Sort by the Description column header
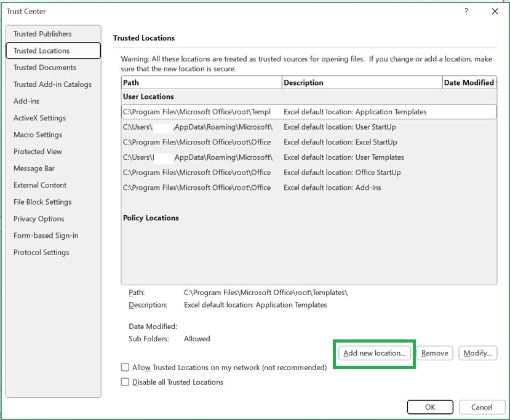 [x=362, y=82]
